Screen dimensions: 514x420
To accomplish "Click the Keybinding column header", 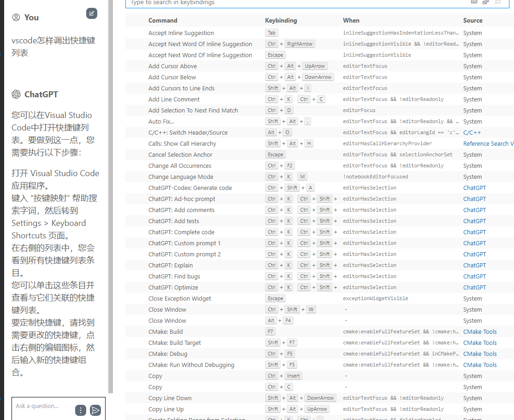I will coord(281,20).
